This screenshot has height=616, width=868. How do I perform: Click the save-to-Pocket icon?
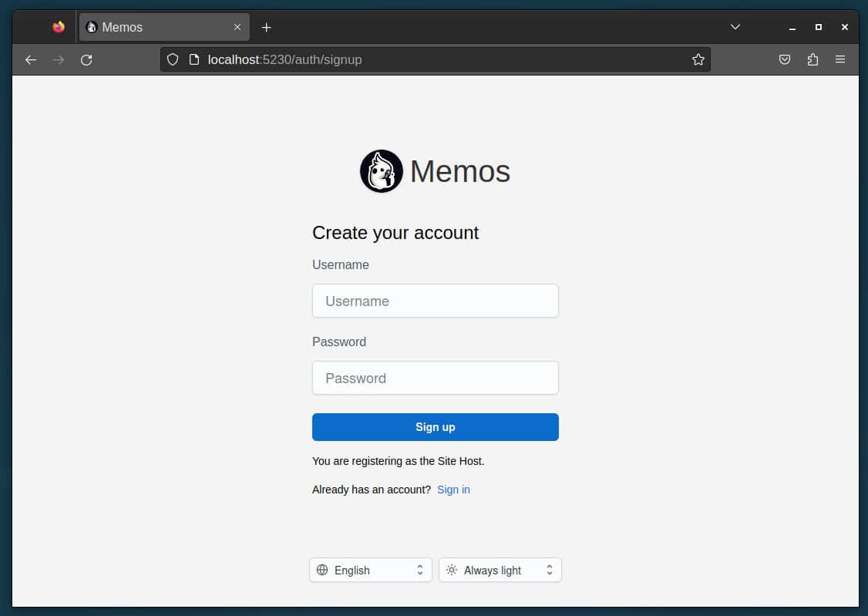(x=785, y=59)
